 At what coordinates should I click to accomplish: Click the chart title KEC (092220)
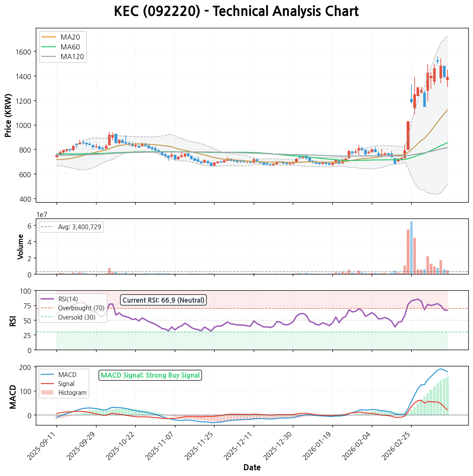[236, 11]
